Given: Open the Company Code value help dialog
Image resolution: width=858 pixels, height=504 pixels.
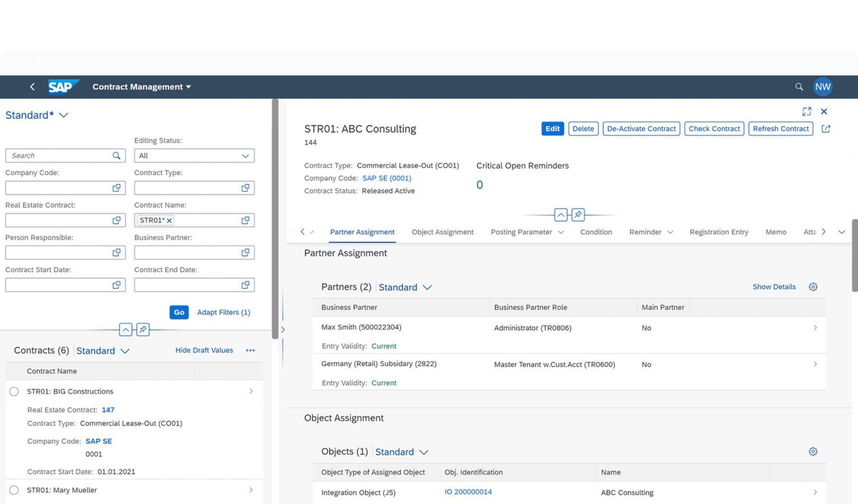Looking at the screenshot, I should click(117, 187).
